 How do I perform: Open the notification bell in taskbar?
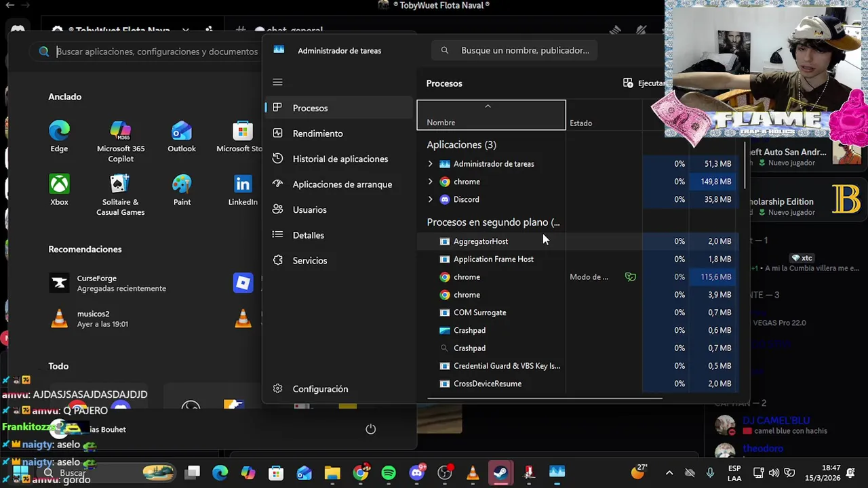850,472
